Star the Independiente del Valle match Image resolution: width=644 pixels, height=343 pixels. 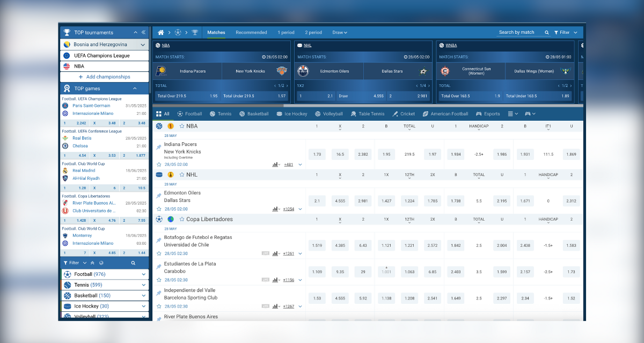coord(159,306)
